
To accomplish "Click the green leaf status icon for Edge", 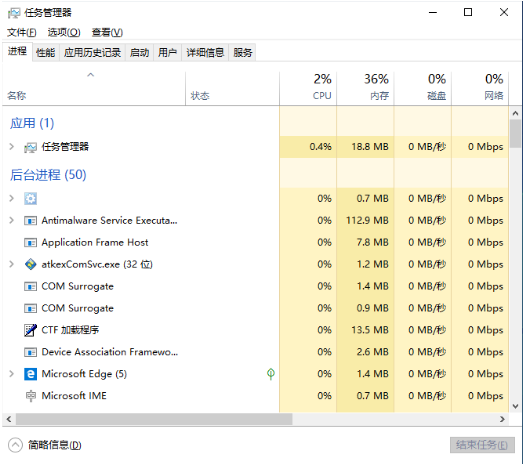I will [x=271, y=374].
